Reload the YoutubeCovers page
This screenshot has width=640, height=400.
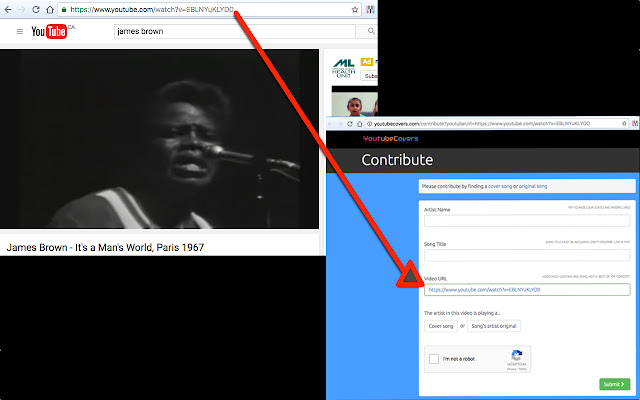349,124
